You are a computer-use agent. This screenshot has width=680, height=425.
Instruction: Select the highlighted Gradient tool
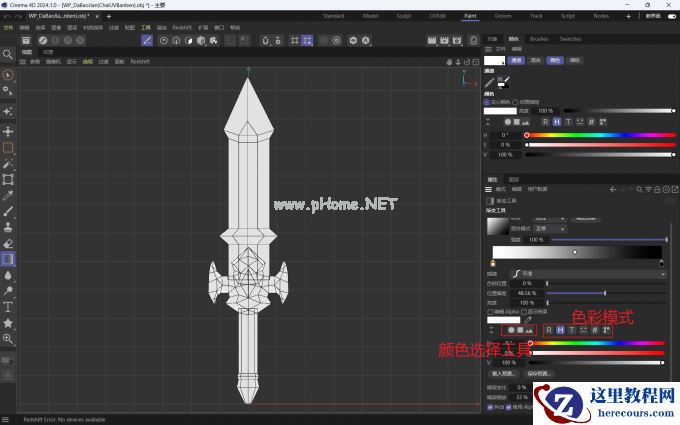(x=8, y=259)
